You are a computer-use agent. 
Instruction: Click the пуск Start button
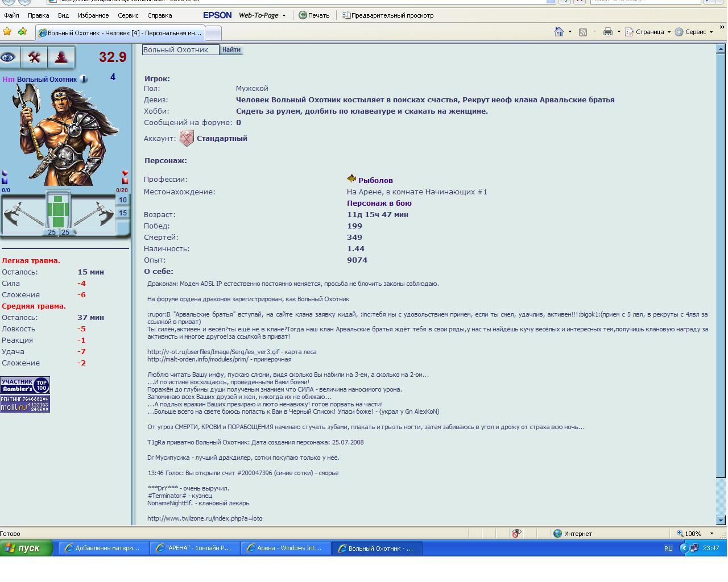click(x=26, y=548)
